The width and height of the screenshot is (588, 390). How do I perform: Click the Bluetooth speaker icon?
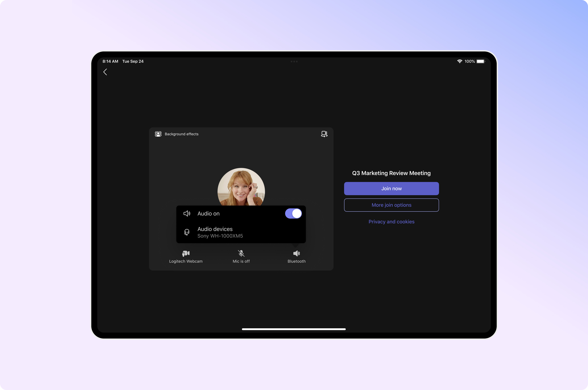click(297, 253)
